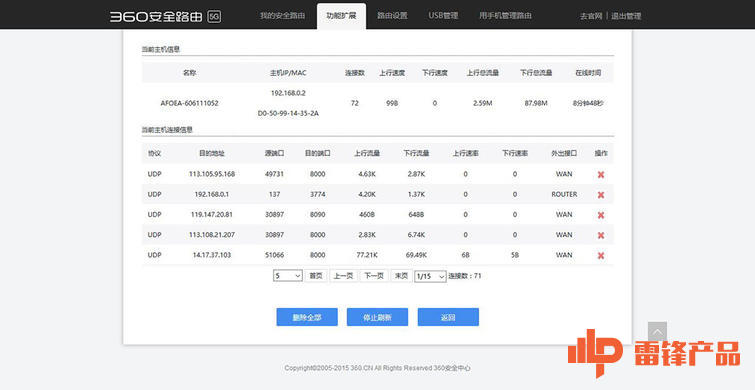Image resolution: width=755 pixels, height=390 pixels.
Task: Delete the 14.17.37.103 connection
Action: (600, 256)
